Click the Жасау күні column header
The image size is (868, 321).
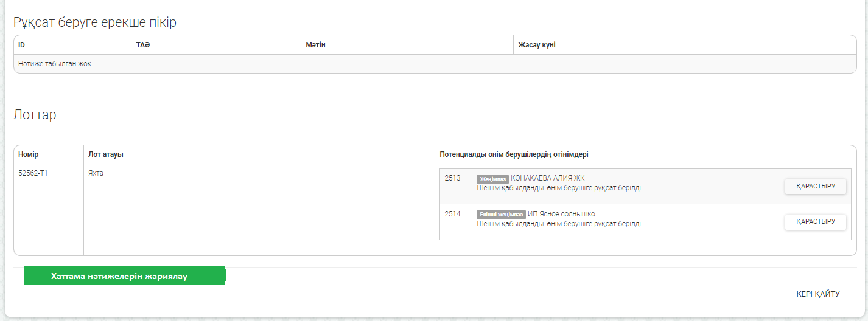(x=536, y=45)
